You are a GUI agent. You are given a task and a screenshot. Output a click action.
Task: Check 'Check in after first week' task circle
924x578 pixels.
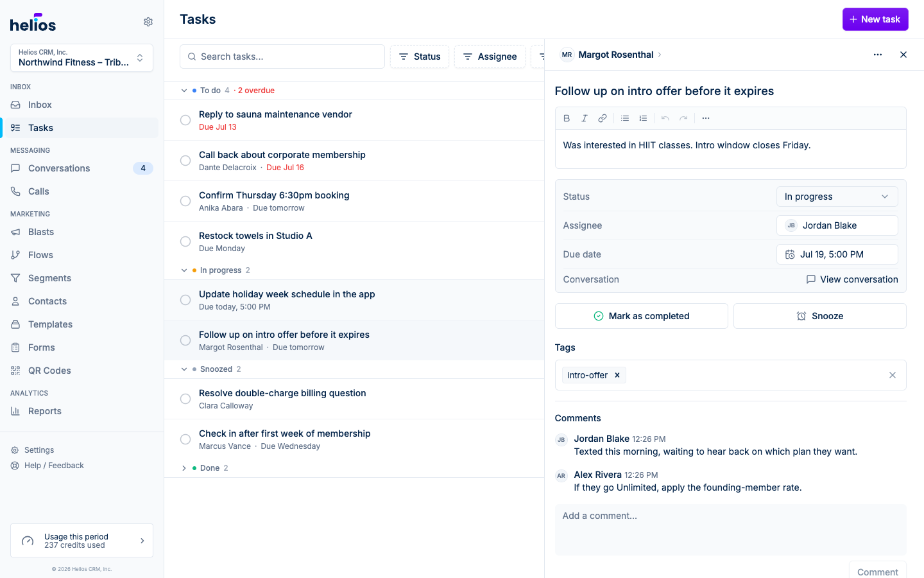185,439
